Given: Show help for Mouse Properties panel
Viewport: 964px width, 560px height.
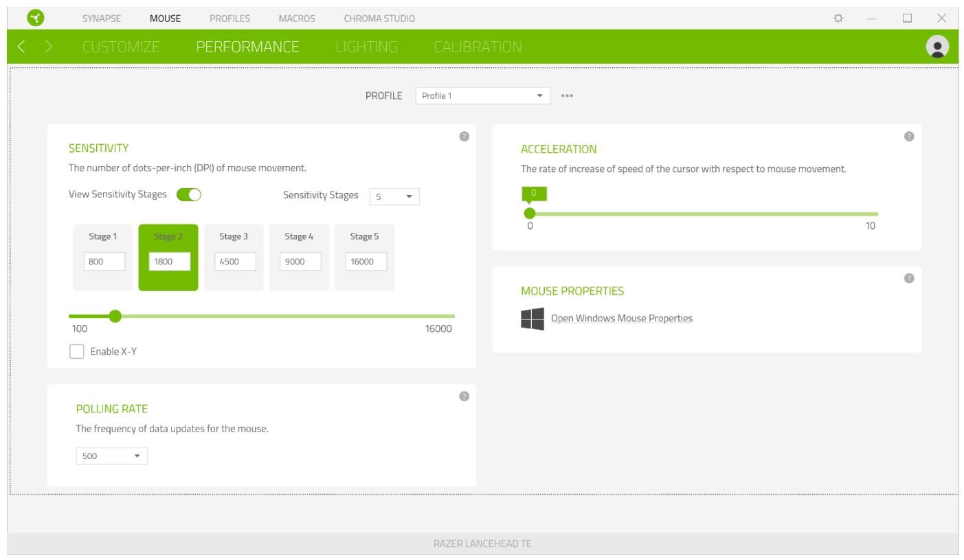Looking at the screenshot, I should (909, 278).
